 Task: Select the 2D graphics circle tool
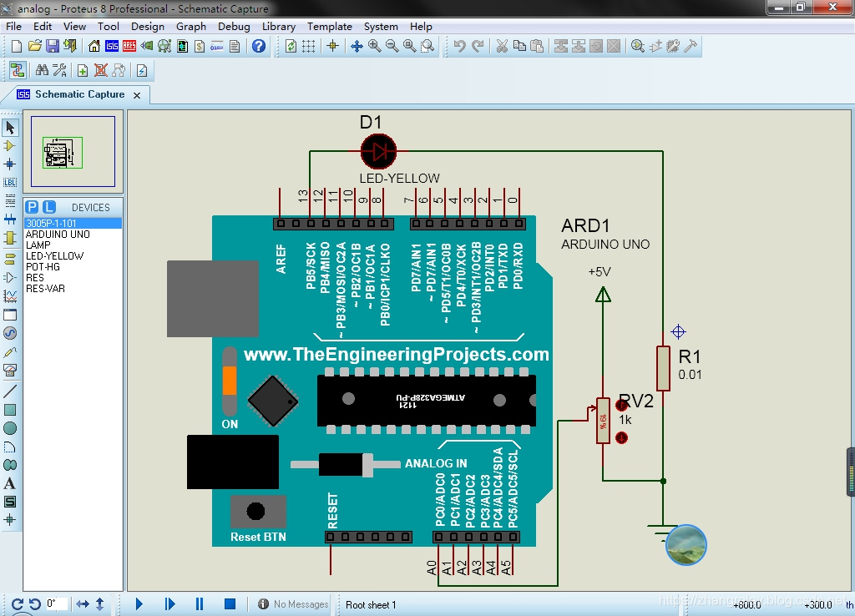10,428
